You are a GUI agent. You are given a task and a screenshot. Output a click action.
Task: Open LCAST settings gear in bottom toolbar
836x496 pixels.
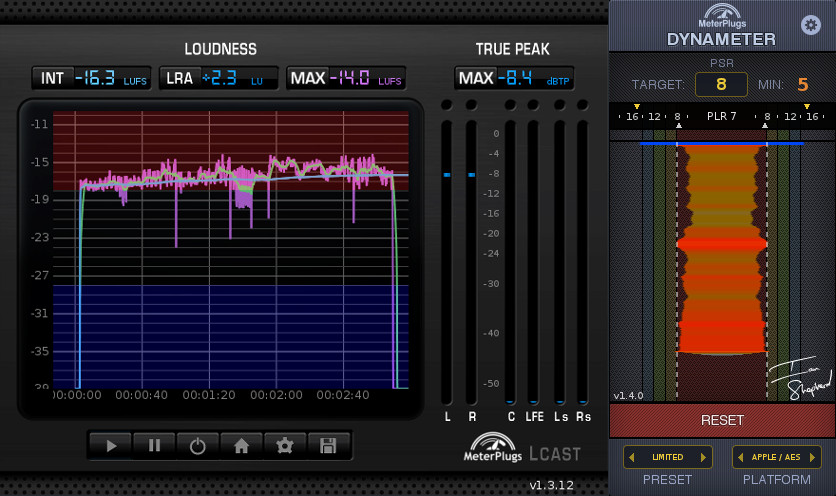click(x=285, y=445)
